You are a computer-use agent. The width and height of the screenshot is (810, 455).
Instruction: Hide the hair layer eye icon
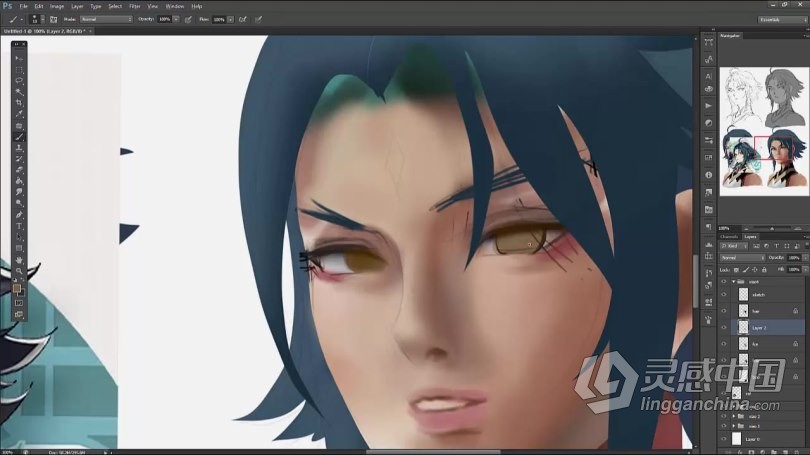[x=724, y=311]
